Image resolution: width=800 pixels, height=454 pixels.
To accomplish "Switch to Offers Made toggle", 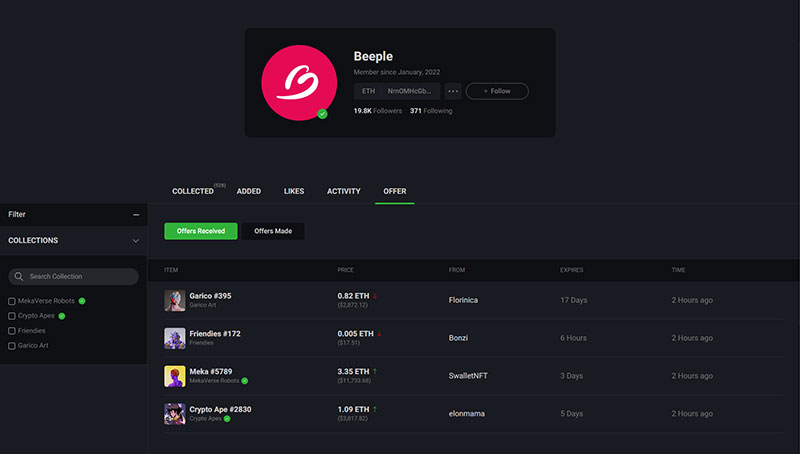I will coord(273,231).
